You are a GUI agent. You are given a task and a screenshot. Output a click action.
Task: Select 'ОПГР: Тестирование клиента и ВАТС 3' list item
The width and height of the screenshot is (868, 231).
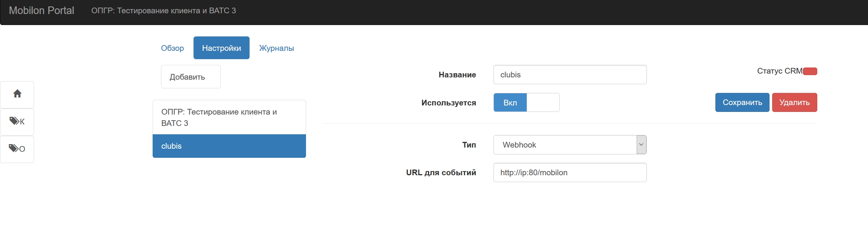(x=229, y=117)
